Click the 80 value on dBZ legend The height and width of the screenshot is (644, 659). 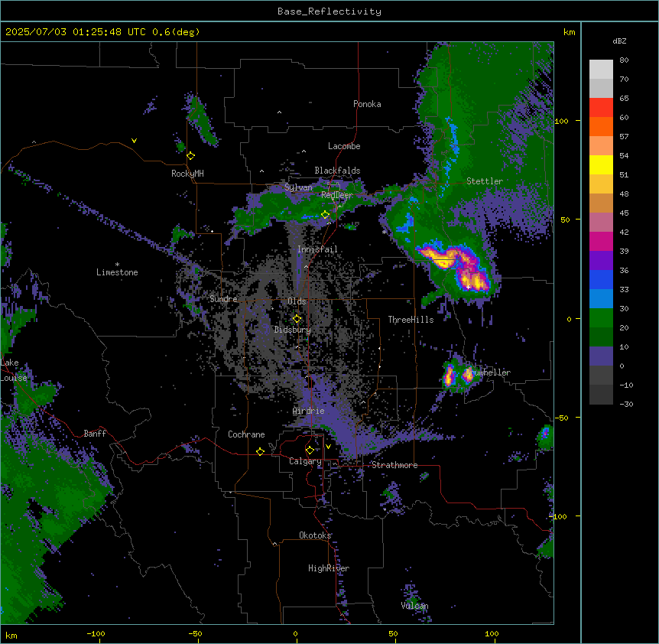624,60
